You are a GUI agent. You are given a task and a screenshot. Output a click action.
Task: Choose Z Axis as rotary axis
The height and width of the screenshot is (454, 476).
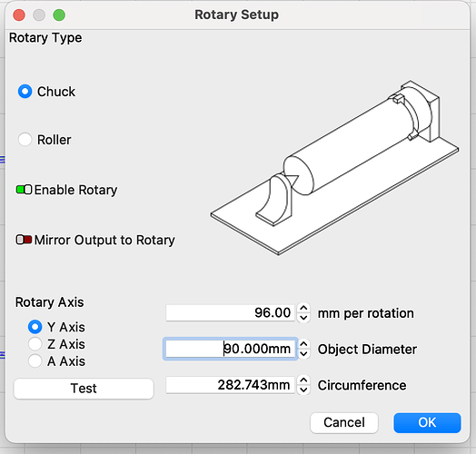[35, 344]
